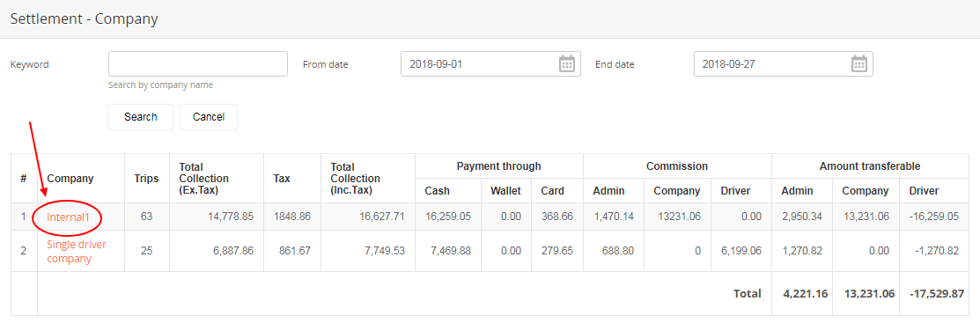This screenshot has height=331, width=980.
Task: Select the trips value 25
Action: click(x=146, y=251)
